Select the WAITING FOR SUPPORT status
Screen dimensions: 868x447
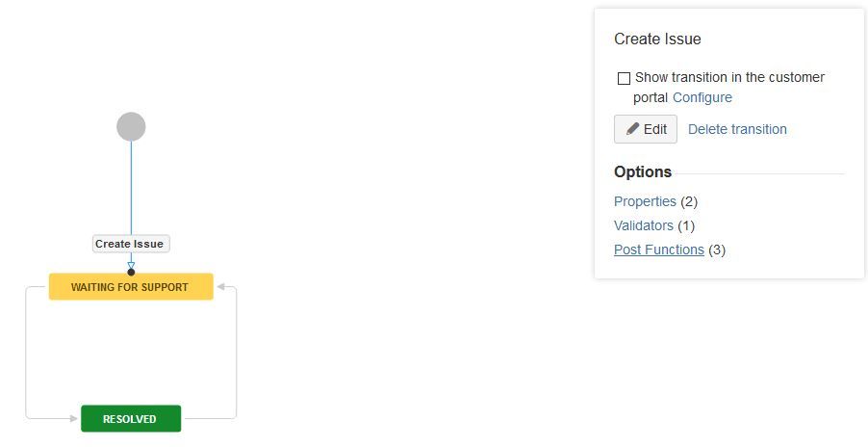[x=131, y=287]
